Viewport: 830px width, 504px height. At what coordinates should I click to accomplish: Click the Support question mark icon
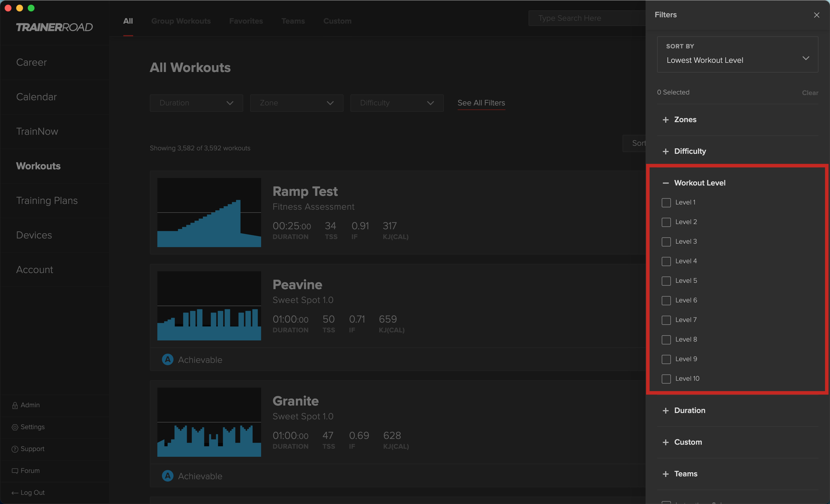pos(15,449)
